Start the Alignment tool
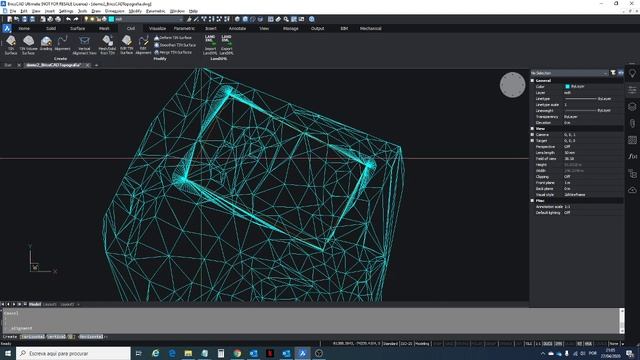Viewport: 640px width, 360px height. [x=62, y=43]
